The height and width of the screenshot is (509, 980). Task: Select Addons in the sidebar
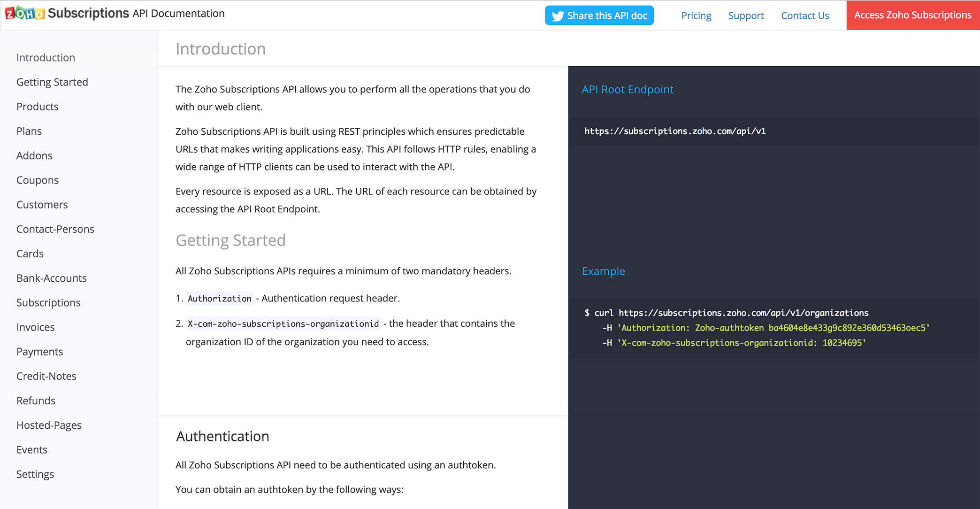(34, 155)
